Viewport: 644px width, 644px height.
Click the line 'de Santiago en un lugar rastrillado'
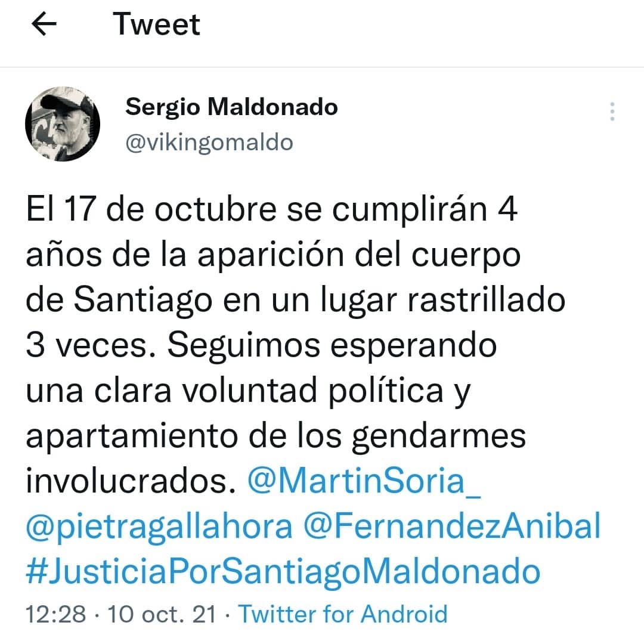click(x=296, y=300)
